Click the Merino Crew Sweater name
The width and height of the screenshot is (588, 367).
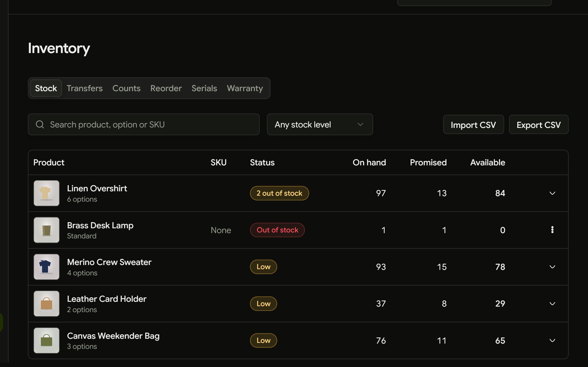(x=109, y=262)
